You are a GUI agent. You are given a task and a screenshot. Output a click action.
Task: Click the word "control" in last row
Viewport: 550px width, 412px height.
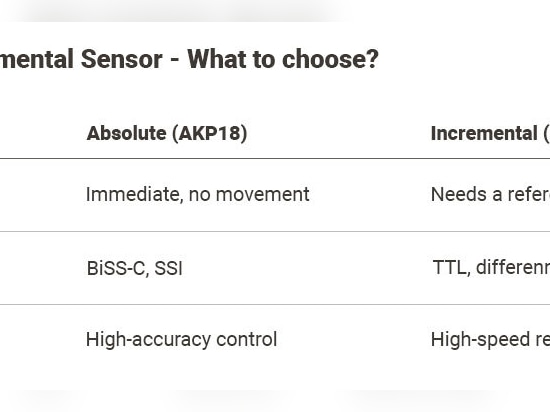click(x=247, y=339)
